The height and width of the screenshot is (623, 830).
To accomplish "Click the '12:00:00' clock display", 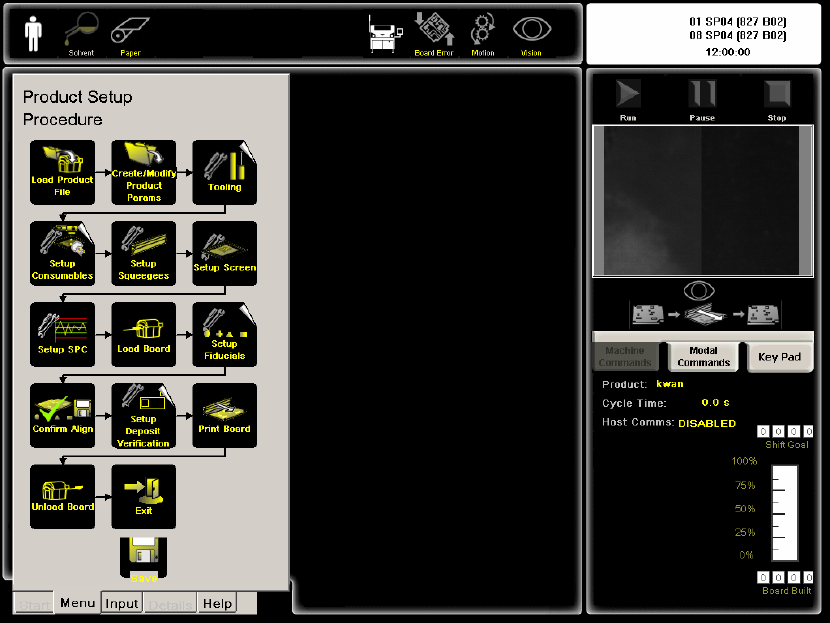I will [727, 52].
